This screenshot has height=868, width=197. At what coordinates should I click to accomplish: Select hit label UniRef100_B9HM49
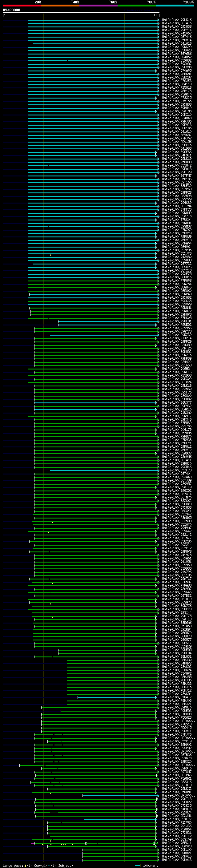point(177,108)
